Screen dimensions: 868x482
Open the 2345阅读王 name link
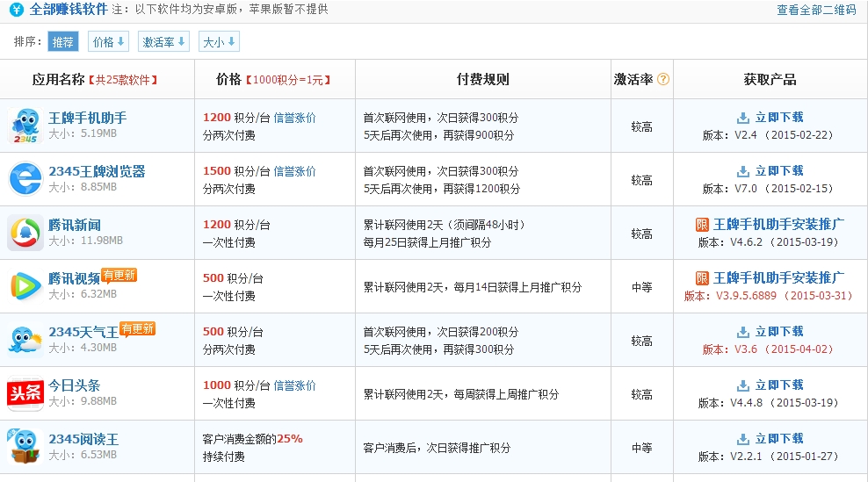(83, 439)
